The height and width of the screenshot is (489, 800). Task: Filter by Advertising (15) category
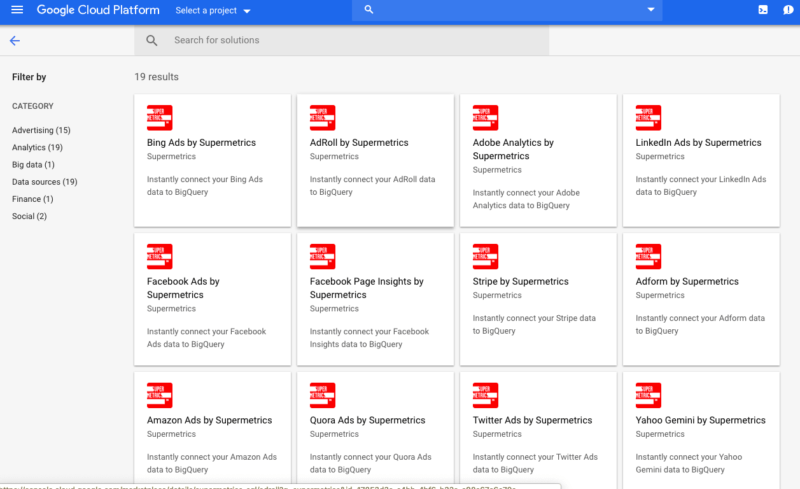coord(41,130)
